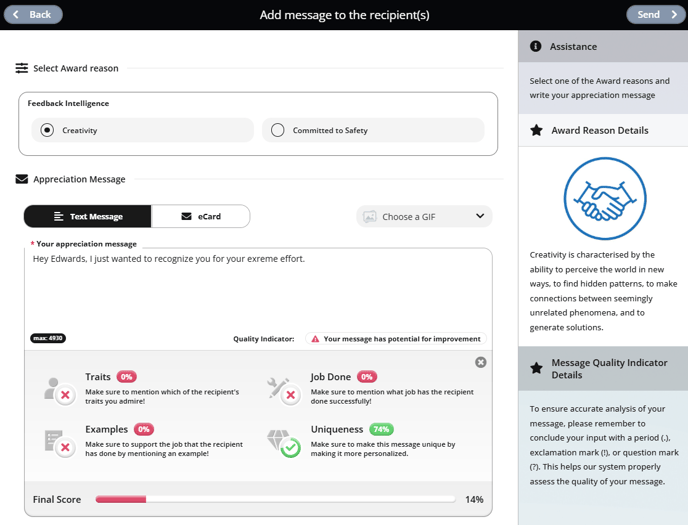688x525 pixels.
Task: Send the appreciation message
Action: 656,14
